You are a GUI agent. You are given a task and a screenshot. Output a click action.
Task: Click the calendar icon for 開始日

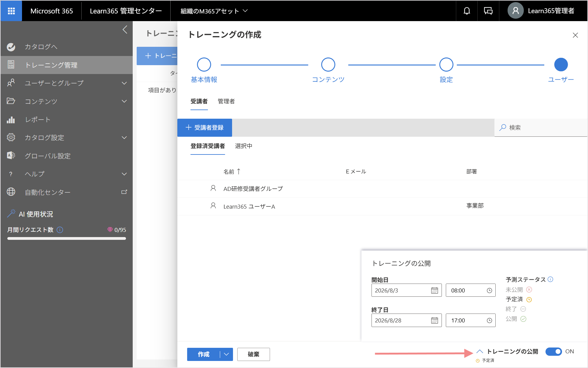(x=435, y=290)
